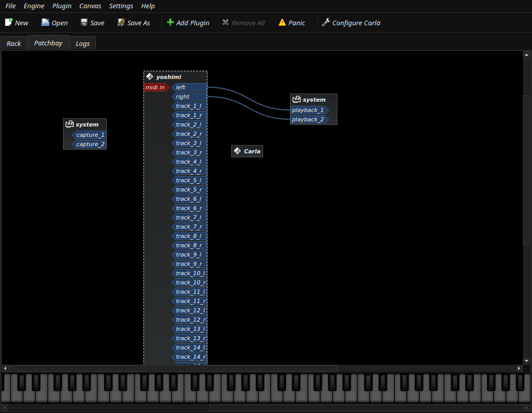The height and width of the screenshot is (413, 532).
Task: Click the Configure Carla wrench icon
Action: [326, 22]
